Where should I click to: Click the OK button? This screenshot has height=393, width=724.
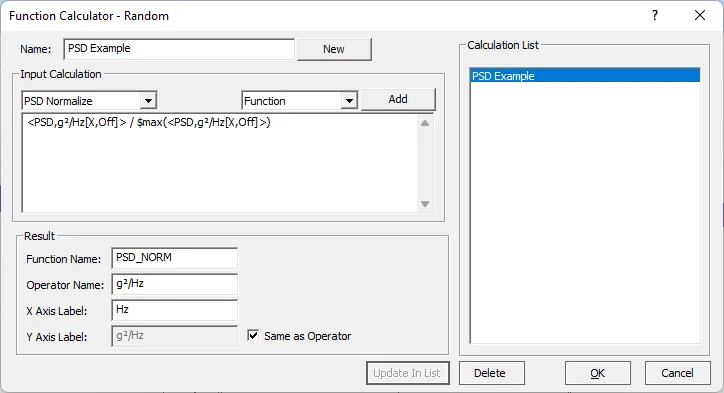point(597,373)
